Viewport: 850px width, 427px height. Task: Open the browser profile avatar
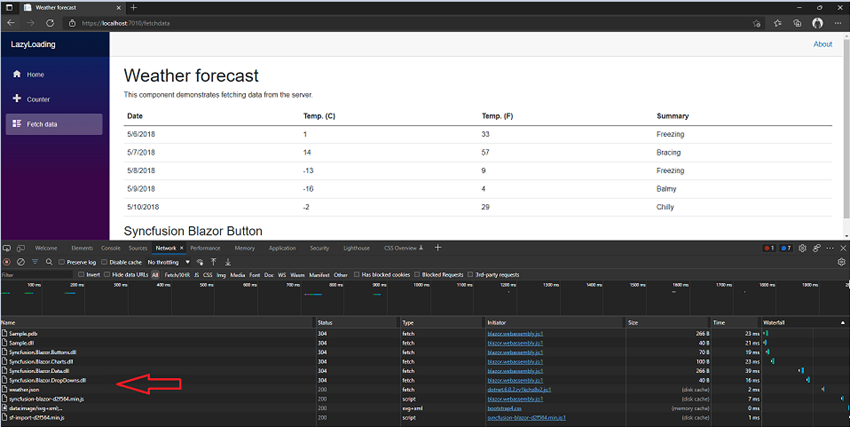click(x=817, y=23)
